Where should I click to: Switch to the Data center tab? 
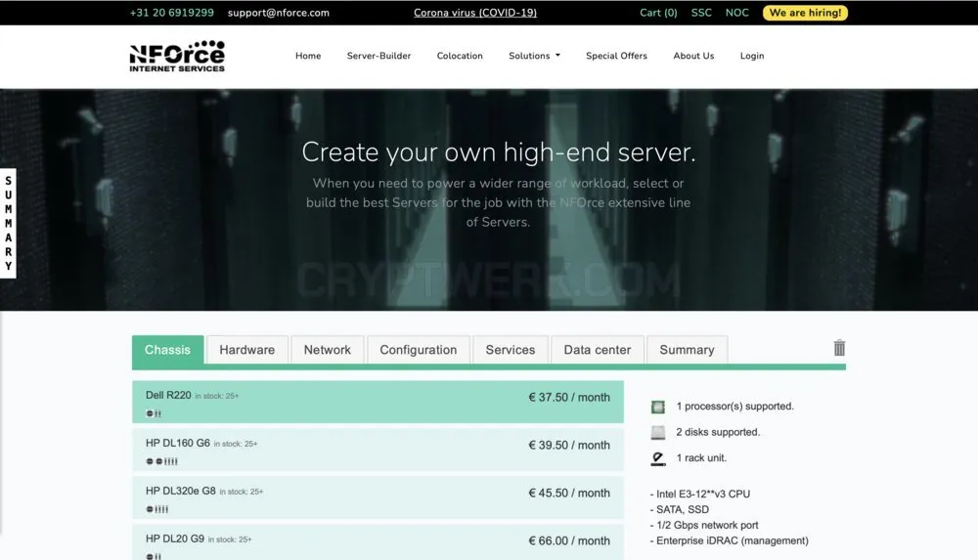point(598,350)
